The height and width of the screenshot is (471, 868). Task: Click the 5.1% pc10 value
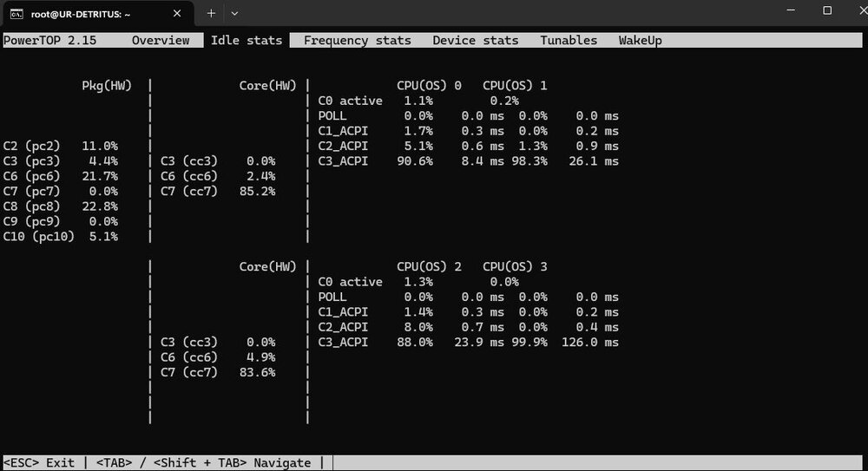(x=103, y=236)
